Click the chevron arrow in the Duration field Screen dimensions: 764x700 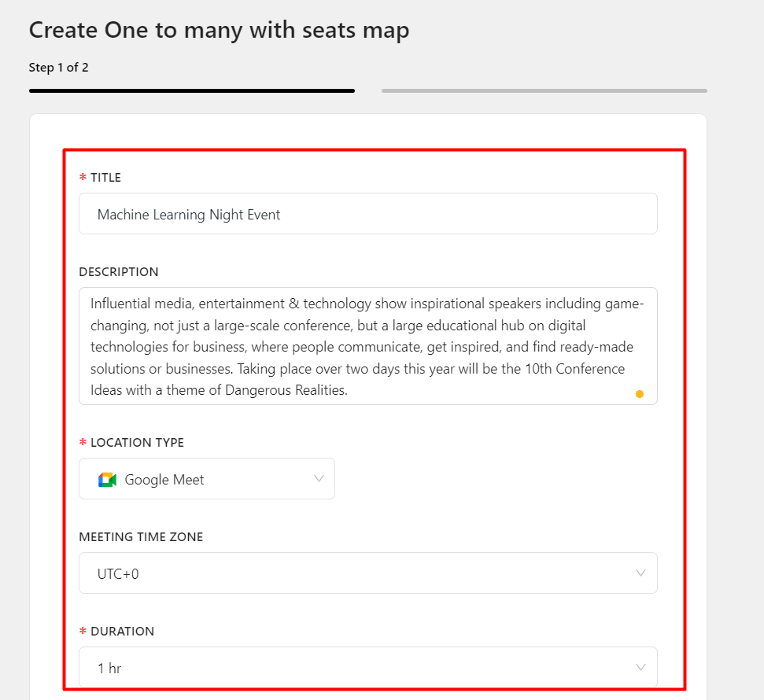click(640, 668)
